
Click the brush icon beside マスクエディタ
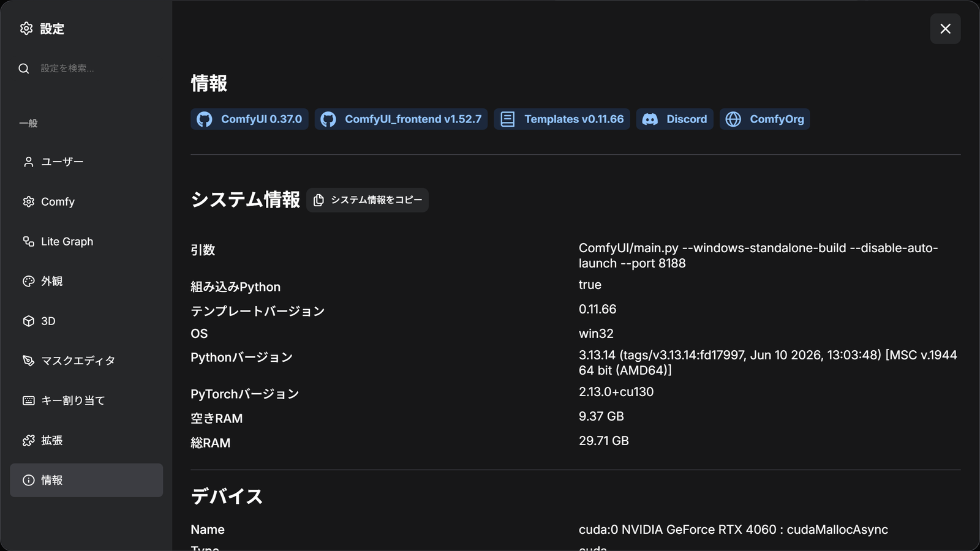29,361
